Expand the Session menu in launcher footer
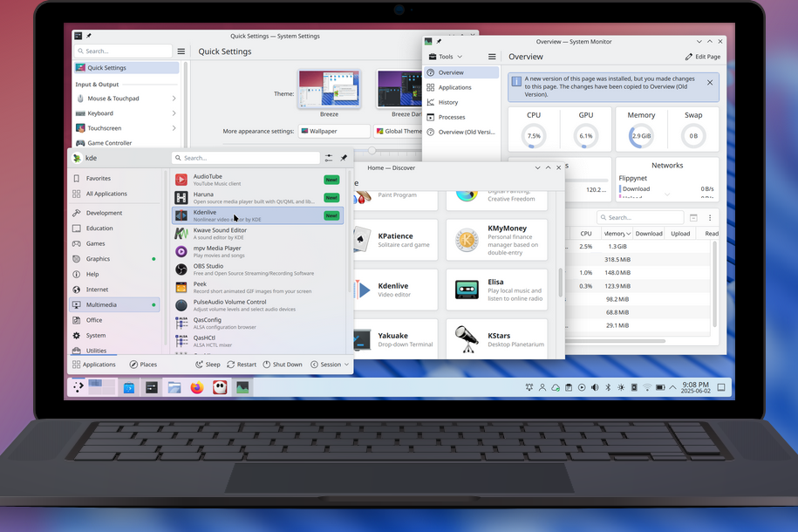Image resolution: width=798 pixels, height=532 pixels. pyautogui.click(x=330, y=365)
